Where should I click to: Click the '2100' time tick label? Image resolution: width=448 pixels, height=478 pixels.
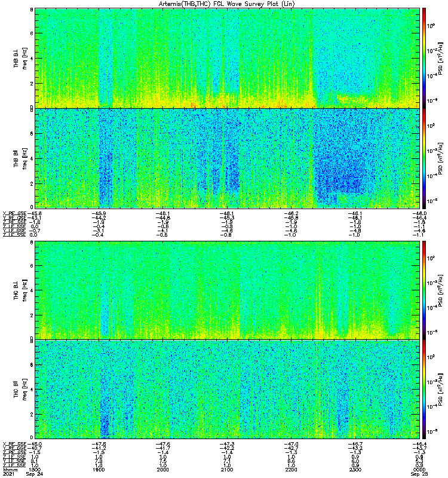227,470
